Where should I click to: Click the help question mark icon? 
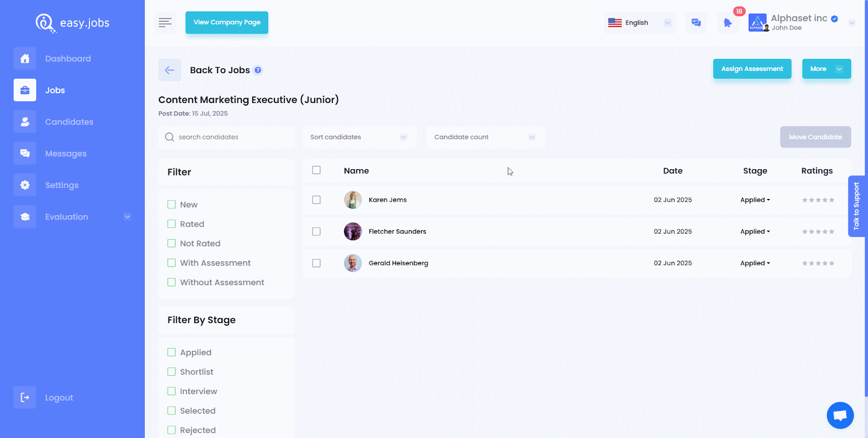[258, 70]
